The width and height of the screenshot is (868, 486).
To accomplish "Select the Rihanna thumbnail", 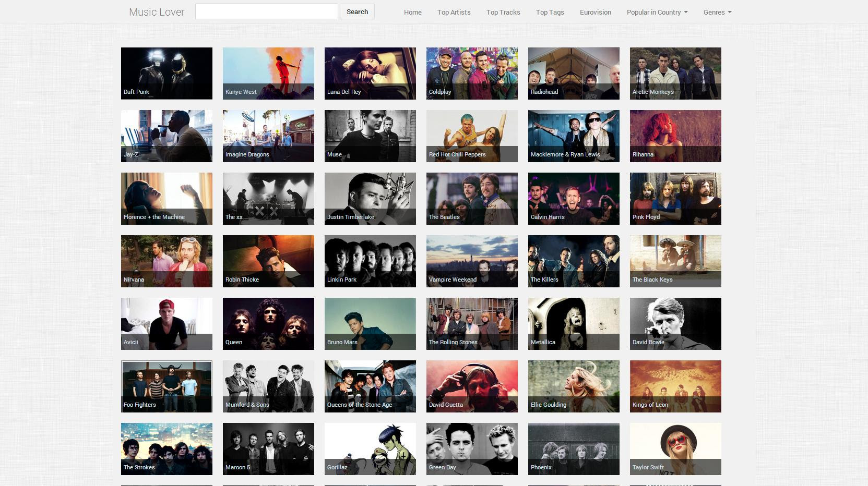I will 675,136.
